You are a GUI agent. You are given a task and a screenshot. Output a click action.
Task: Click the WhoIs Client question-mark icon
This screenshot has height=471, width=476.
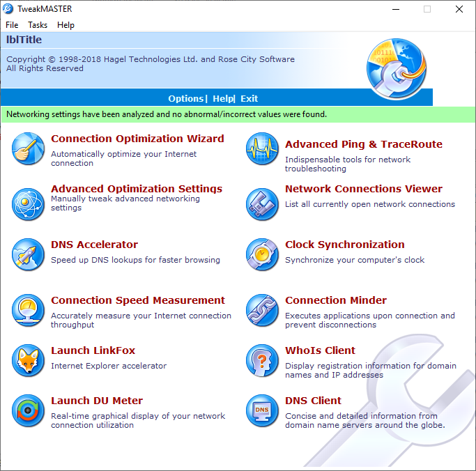[262, 360]
